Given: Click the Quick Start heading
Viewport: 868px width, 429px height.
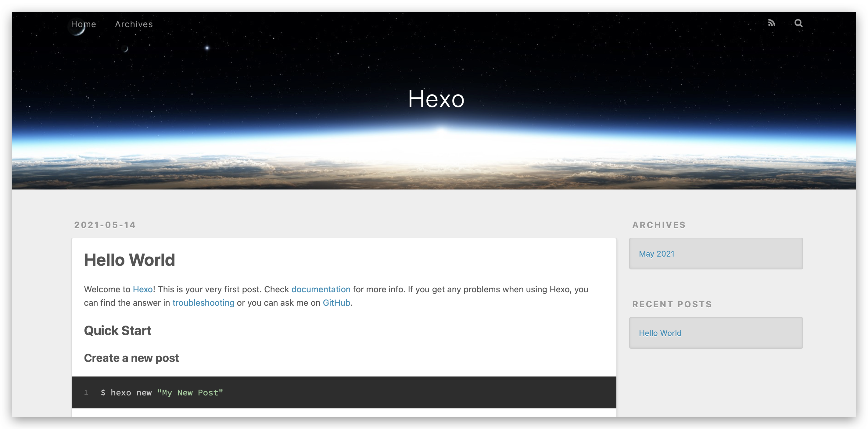Looking at the screenshot, I should [118, 330].
